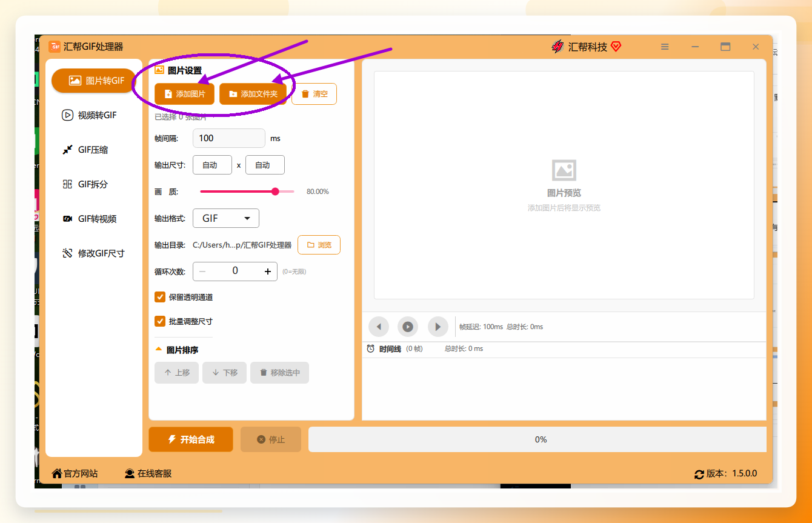
Task: Click the 时间线 clock icon
Action: tap(371, 349)
